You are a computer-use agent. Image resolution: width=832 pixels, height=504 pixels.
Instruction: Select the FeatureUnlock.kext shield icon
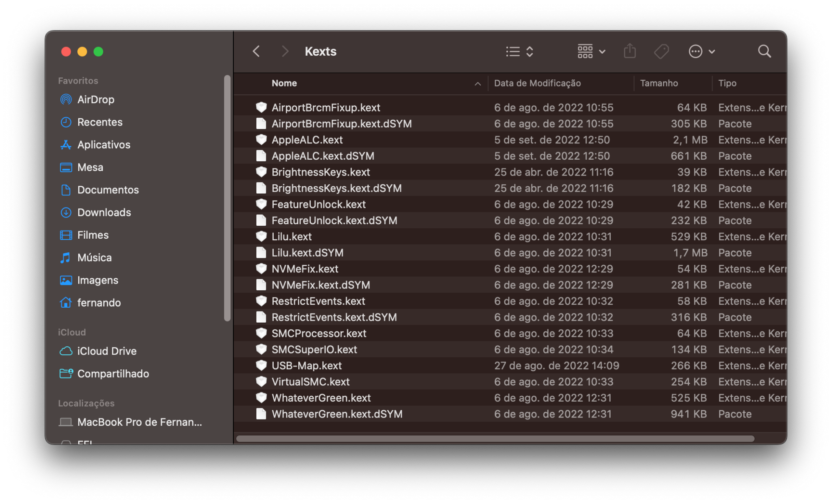[261, 204]
